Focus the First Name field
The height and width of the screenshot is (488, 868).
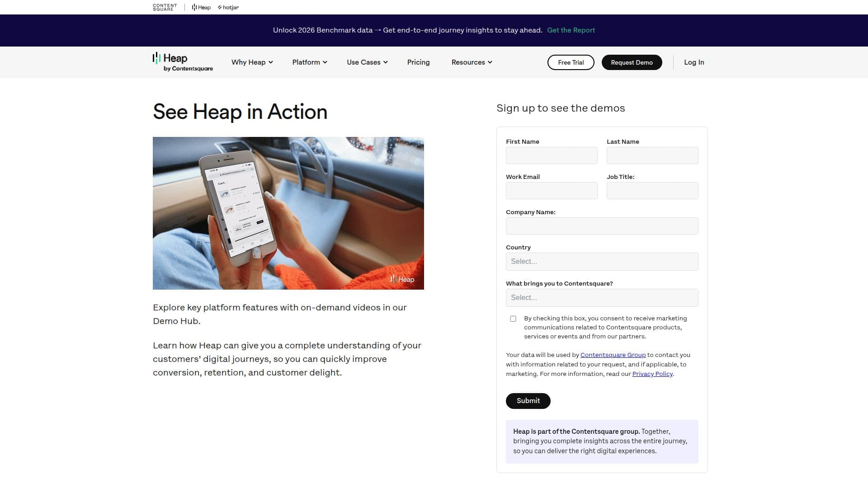(552, 155)
